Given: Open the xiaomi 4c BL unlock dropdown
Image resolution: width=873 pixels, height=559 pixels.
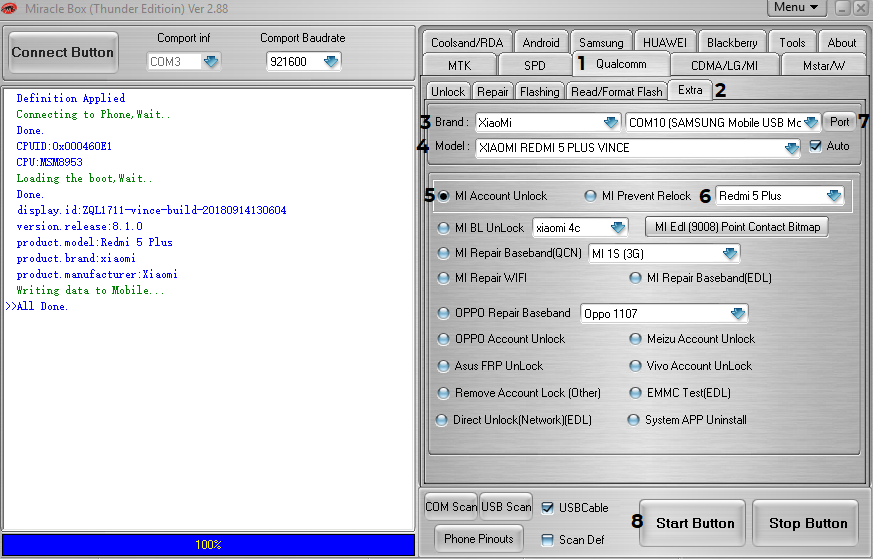Looking at the screenshot, I should click(x=617, y=228).
